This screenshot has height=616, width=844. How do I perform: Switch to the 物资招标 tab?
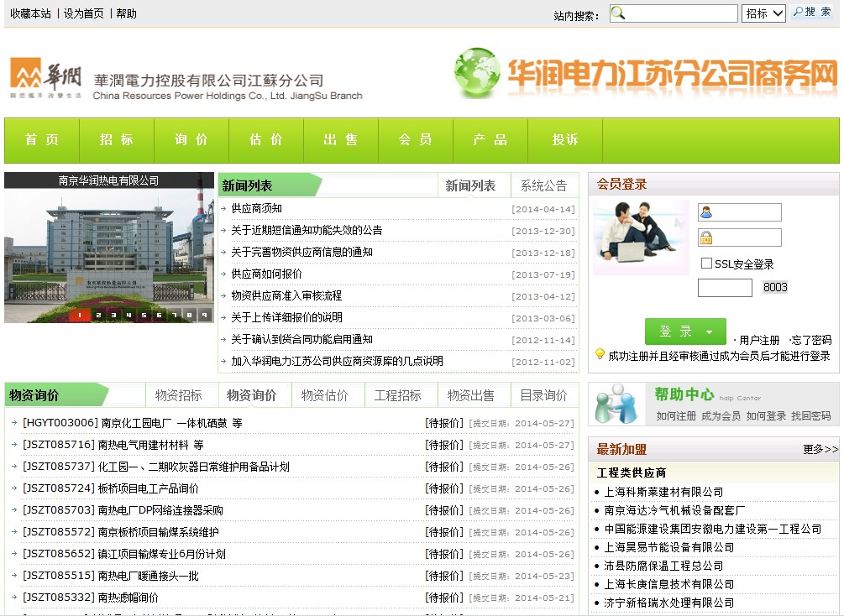(179, 395)
